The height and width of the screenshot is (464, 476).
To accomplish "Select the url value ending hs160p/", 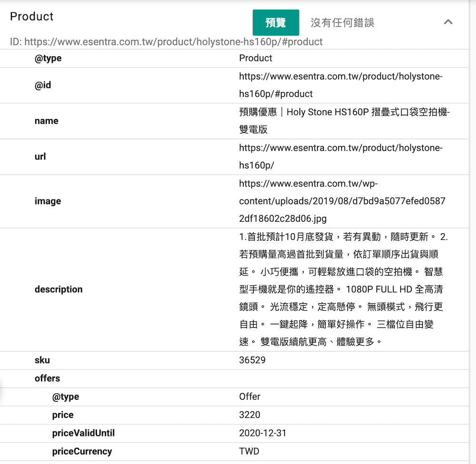I will (341, 157).
